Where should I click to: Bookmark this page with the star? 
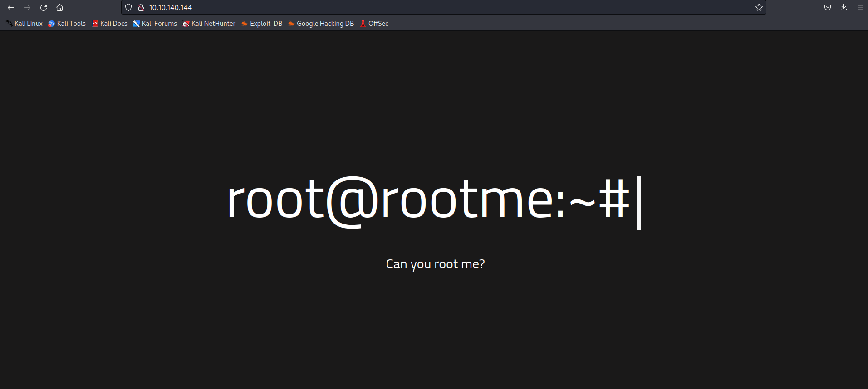pyautogui.click(x=759, y=7)
